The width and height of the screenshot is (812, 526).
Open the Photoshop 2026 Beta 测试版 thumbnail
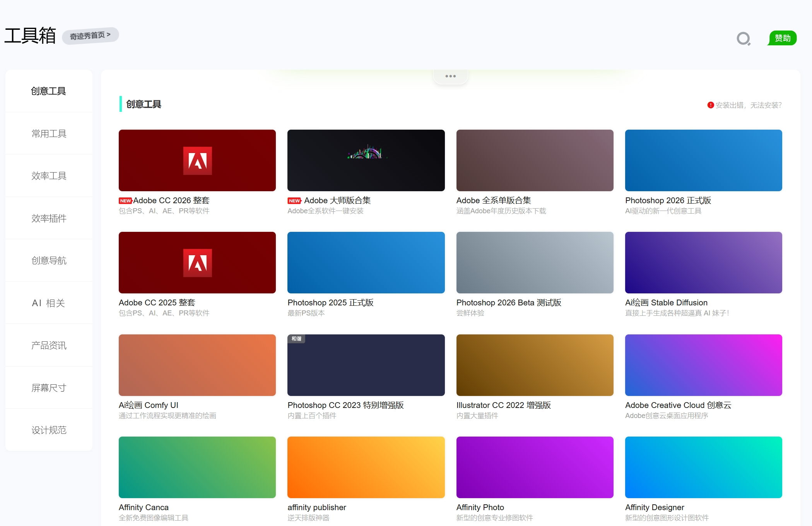click(x=535, y=262)
